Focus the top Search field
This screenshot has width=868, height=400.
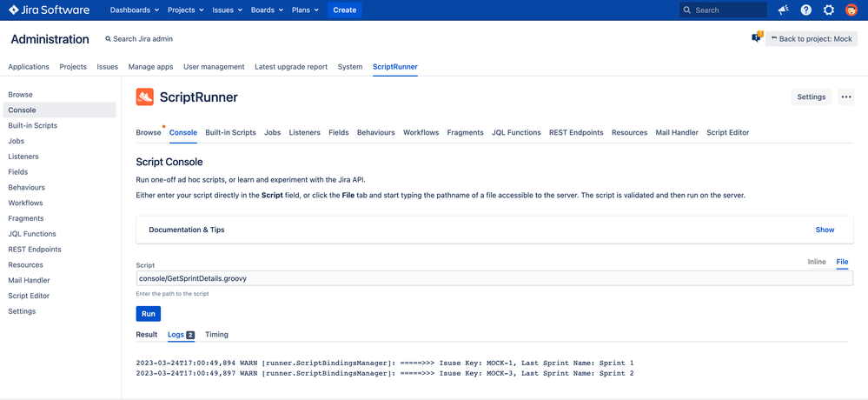(x=723, y=10)
